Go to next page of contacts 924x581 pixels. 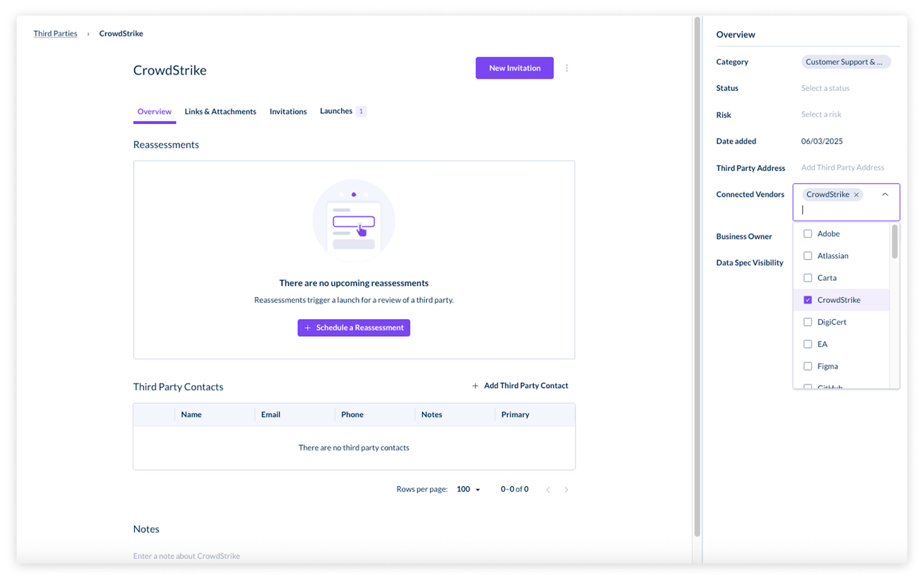click(x=566, y=489)
